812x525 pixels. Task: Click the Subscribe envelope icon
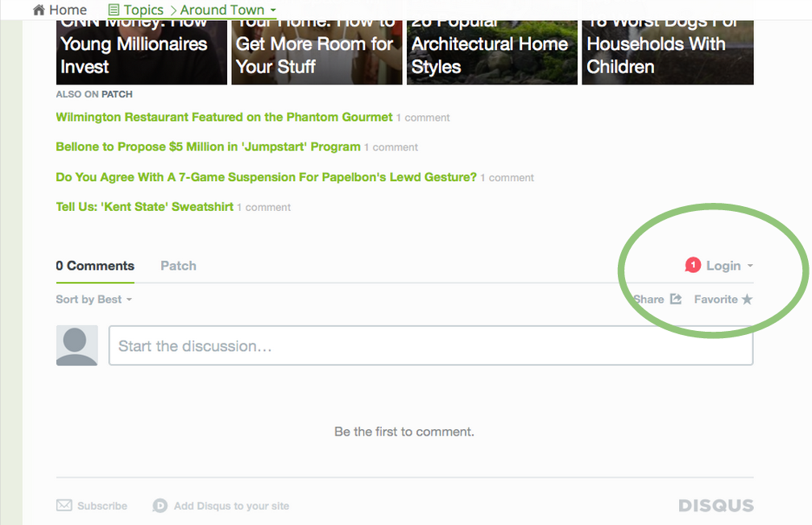click(64, 506)
